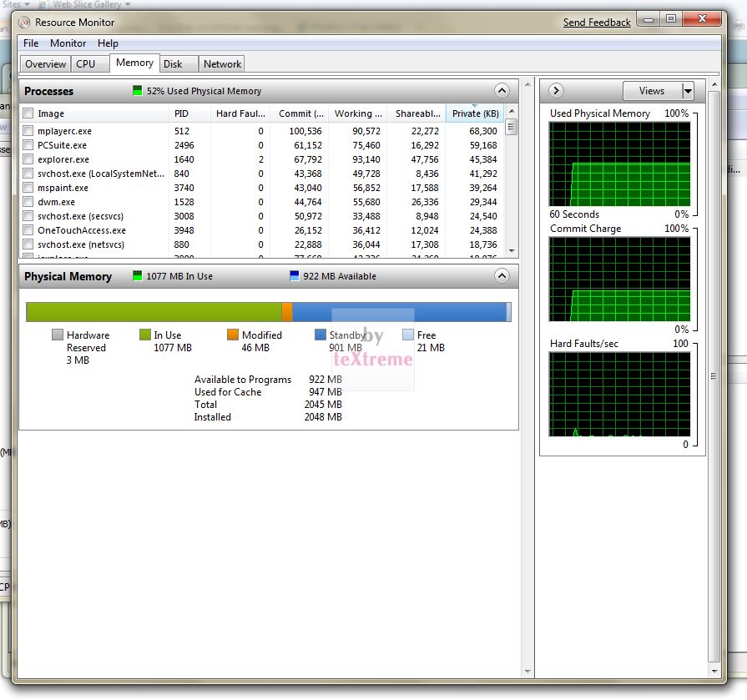Select the OneTouchAccess.exe process name

coord(82,230)
